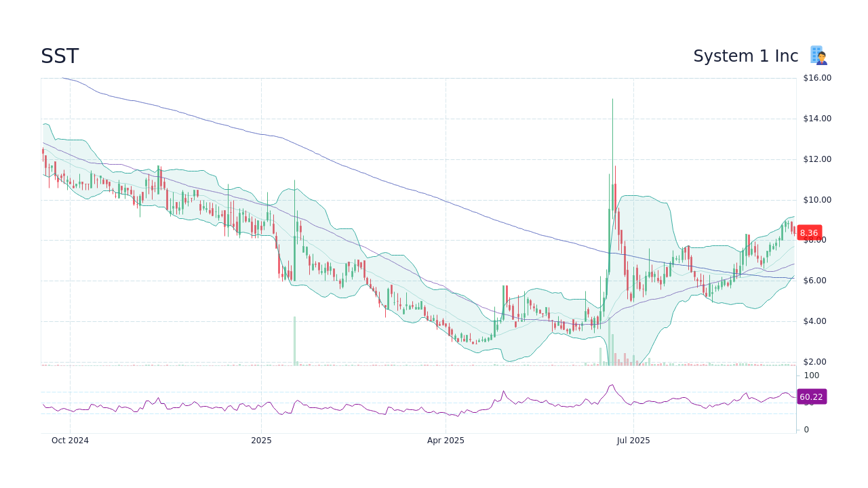This screenshot has width=868, height=488.
Task: Click the tall July price spike candlestick
Action: pyautogui.click(x=612, y=169)
